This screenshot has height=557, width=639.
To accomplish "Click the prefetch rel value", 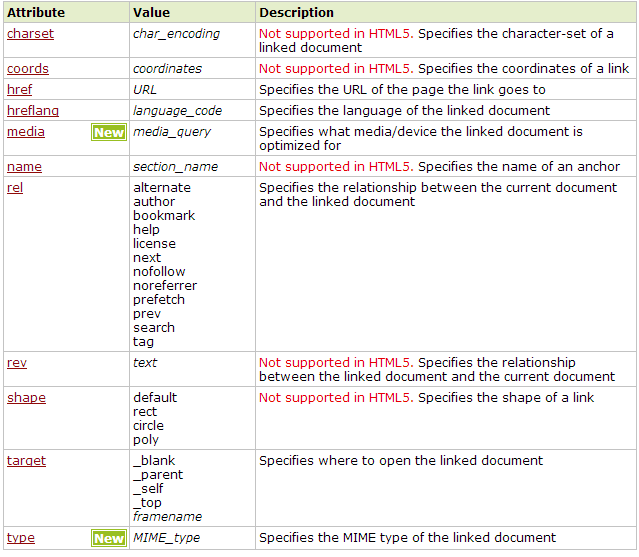I will click(x=159, y=300).
